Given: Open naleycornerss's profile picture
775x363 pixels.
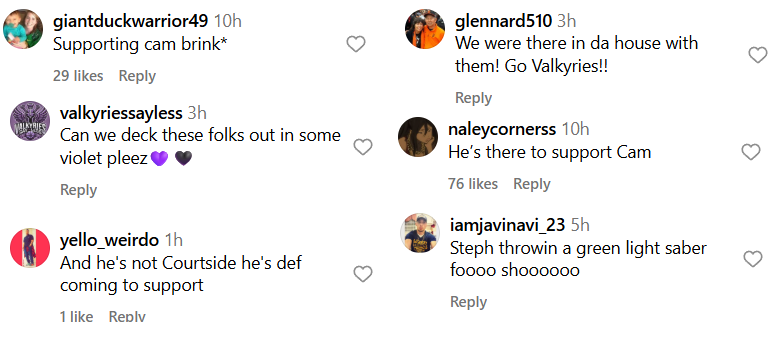Looking at the screenshot, I should pos(418,136).
